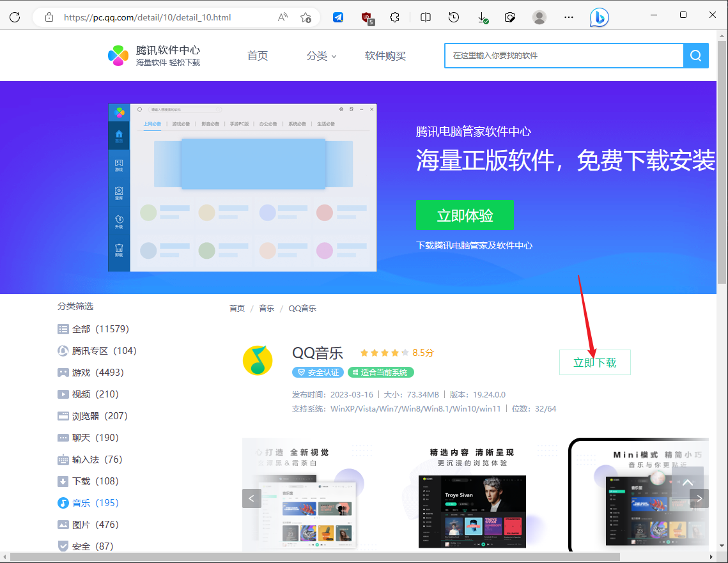Viewport: 728px width, 563px height.
Task: Click the 发布时间: 2023-03-16 text
Action: (x=332, y=395)
